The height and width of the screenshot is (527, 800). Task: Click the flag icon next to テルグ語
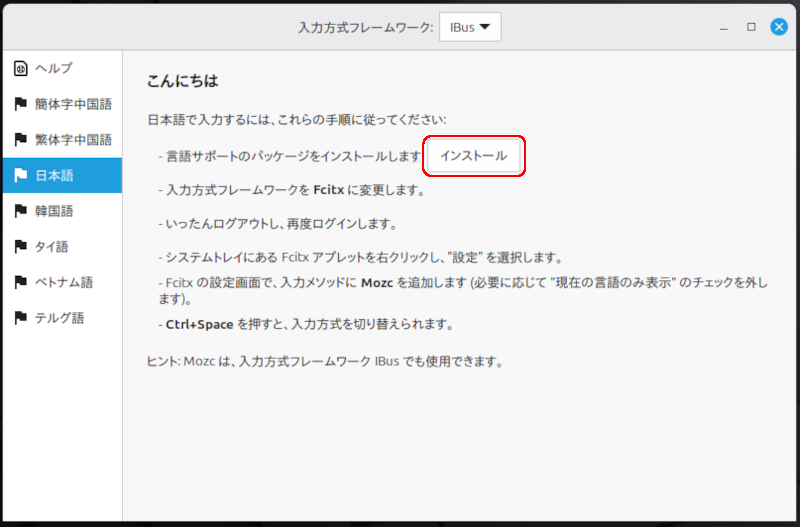pyautogui.click(x=20, y=318)
